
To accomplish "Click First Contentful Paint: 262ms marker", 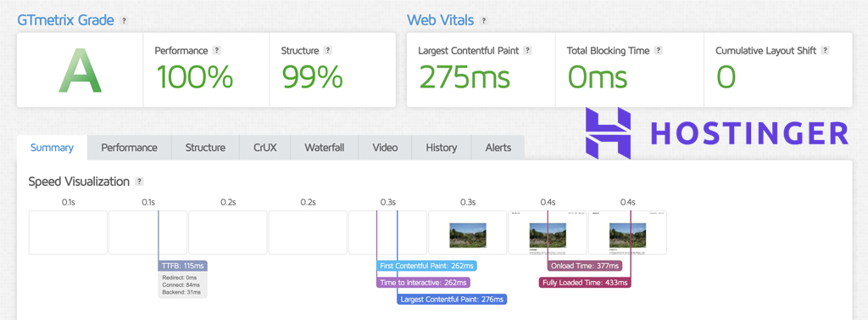I will click(426, 266).
